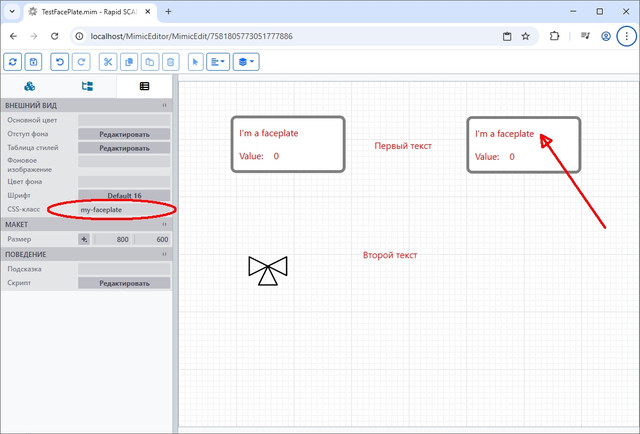Select the left faceplate component
The height and width of the screenshot is (434, 640).
288,144
